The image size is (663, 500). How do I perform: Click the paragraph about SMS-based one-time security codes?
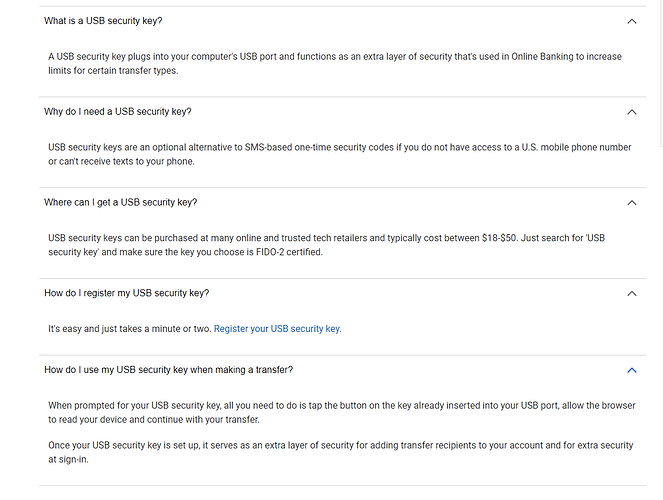(x=340, y=154)
